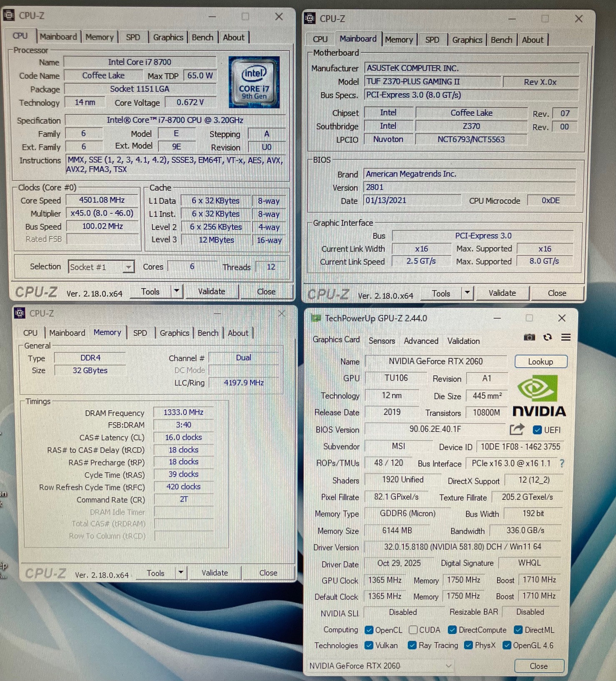Click Close button in Memory CPU-Z window
The height and width of the screenshot is (681, 616).
(268, 573)
